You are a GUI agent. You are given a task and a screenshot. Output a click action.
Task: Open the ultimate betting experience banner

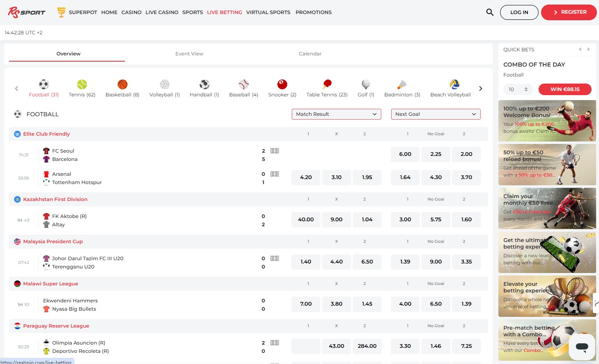click(x=547, y=252)
